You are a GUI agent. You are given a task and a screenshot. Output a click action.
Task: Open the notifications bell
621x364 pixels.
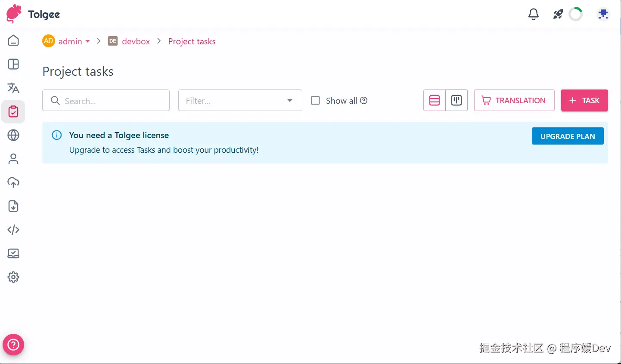pos(534,14)
